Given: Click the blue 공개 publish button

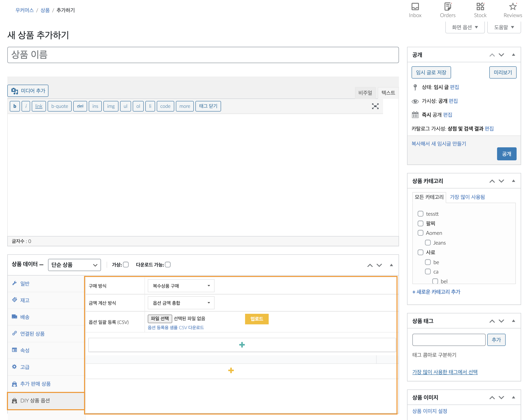Looking at the screenshot, I should (x=506, y=154).
